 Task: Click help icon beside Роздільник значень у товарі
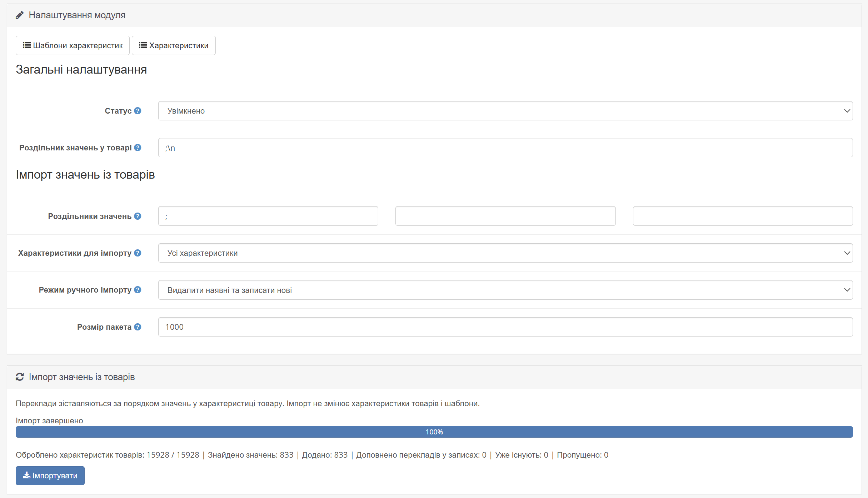point(138,148)
